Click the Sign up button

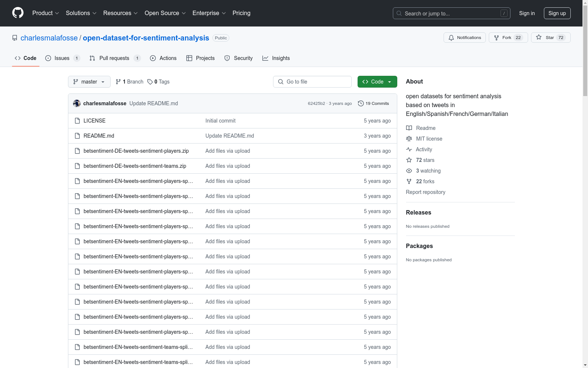(x=557, y=13)
